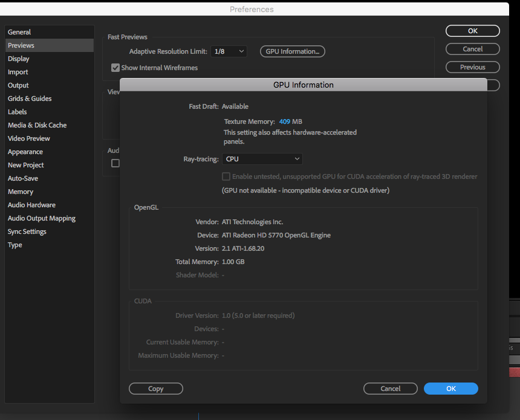Click the version text 2.1 ATI-1.68.20
The image size is (520, 420).
243,248
